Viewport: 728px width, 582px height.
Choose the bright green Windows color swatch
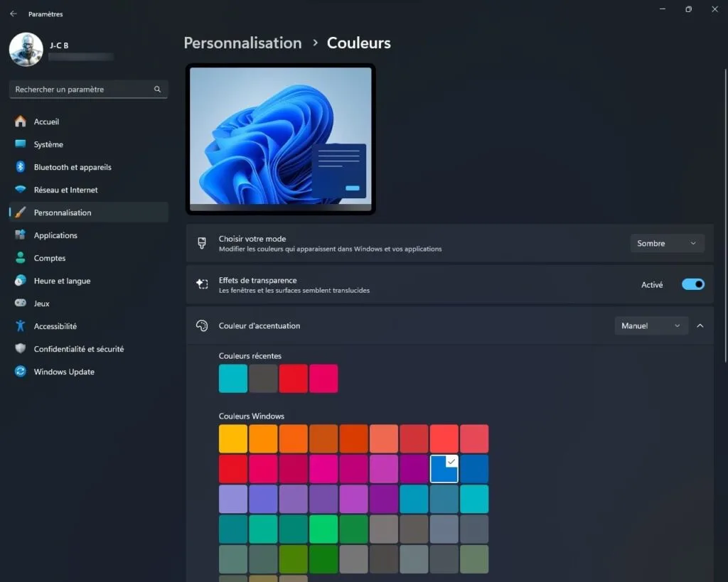click(x=323, y=529)
